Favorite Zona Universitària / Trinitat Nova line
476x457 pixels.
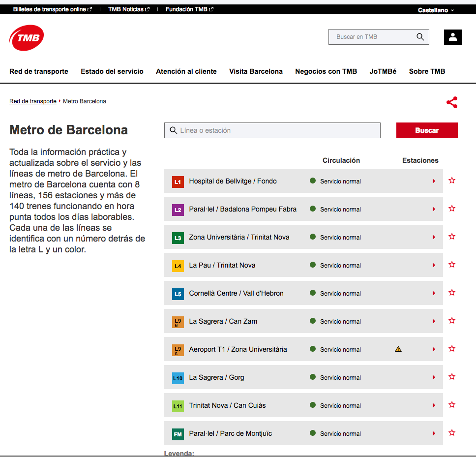(452, 236)
